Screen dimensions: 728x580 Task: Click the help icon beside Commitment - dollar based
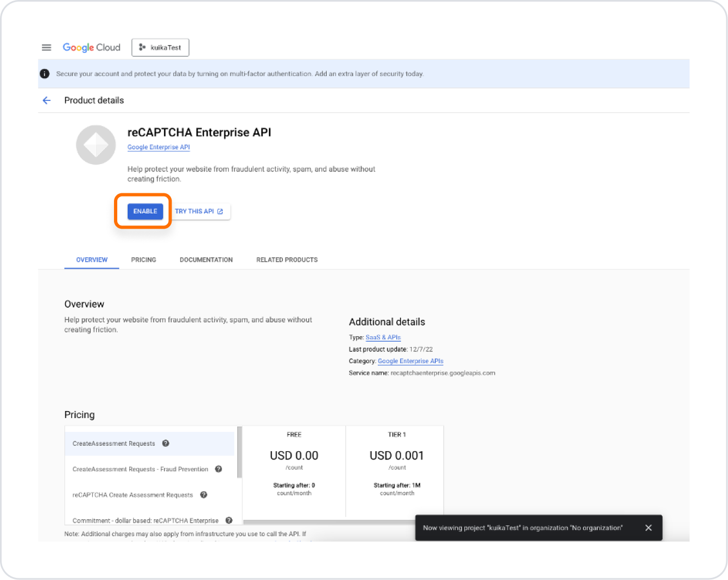(x=229, y=520)
